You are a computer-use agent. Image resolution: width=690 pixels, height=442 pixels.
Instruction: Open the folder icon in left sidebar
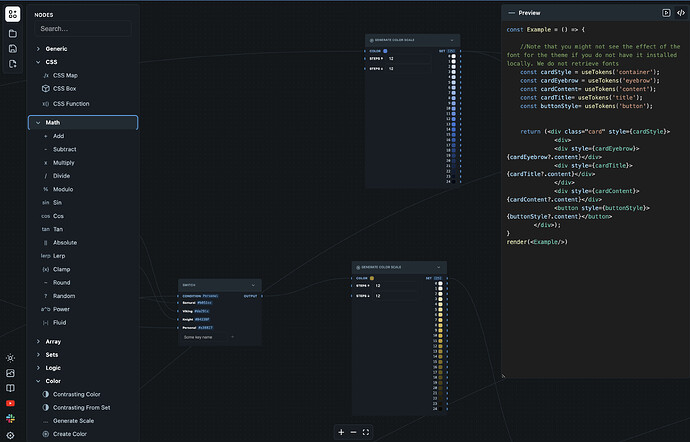[12, 33]
